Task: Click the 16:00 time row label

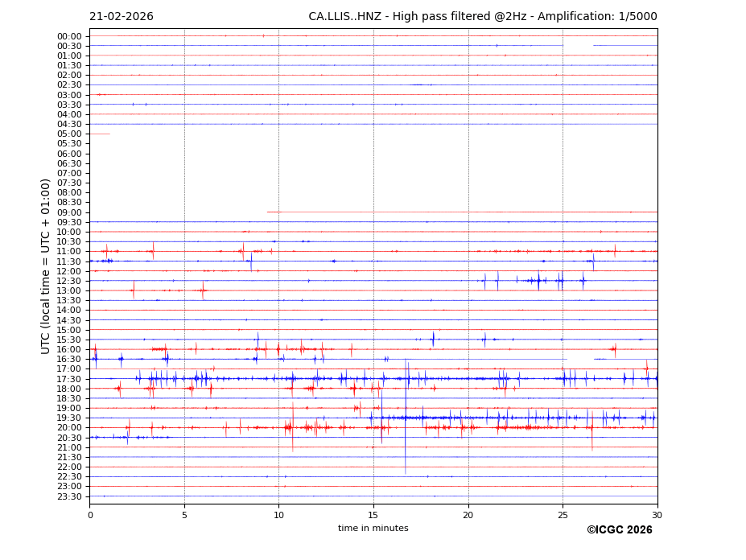Action: tap(69, 349)
